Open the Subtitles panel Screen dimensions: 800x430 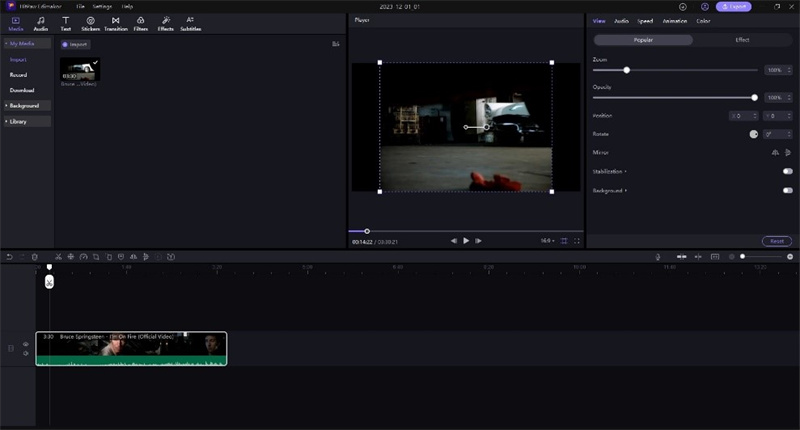[x=190, y=23]
